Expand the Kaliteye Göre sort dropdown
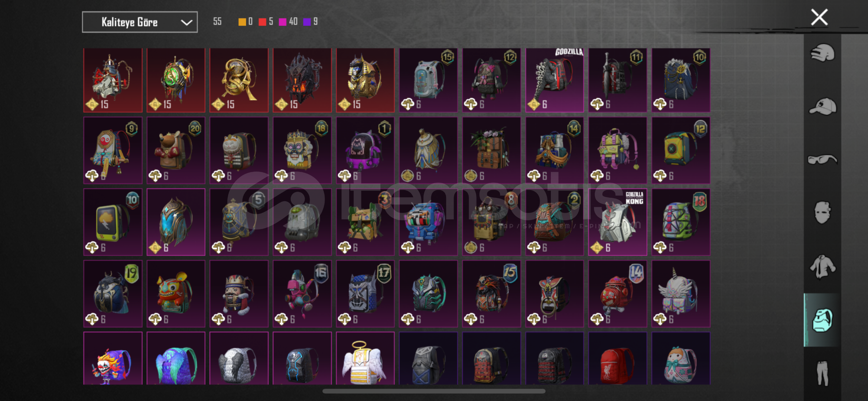Screen dimensions: 868x401 tap(140, 22)
